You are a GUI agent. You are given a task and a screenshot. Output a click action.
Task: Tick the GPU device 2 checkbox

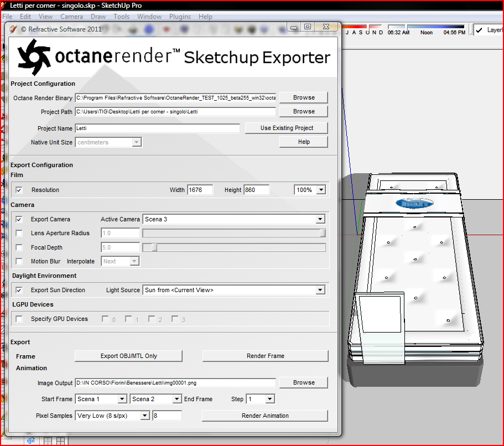point(152,319)
